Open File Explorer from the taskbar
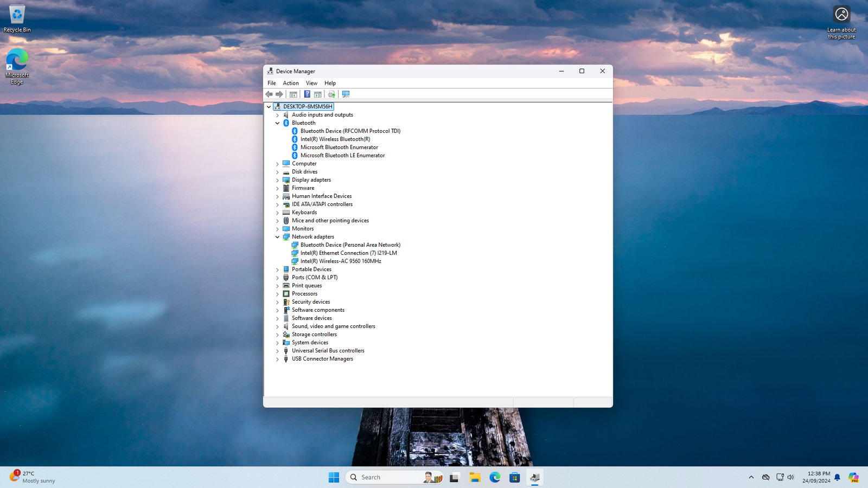This screenshot has width=868, height=488. click(x=475, y=477)
